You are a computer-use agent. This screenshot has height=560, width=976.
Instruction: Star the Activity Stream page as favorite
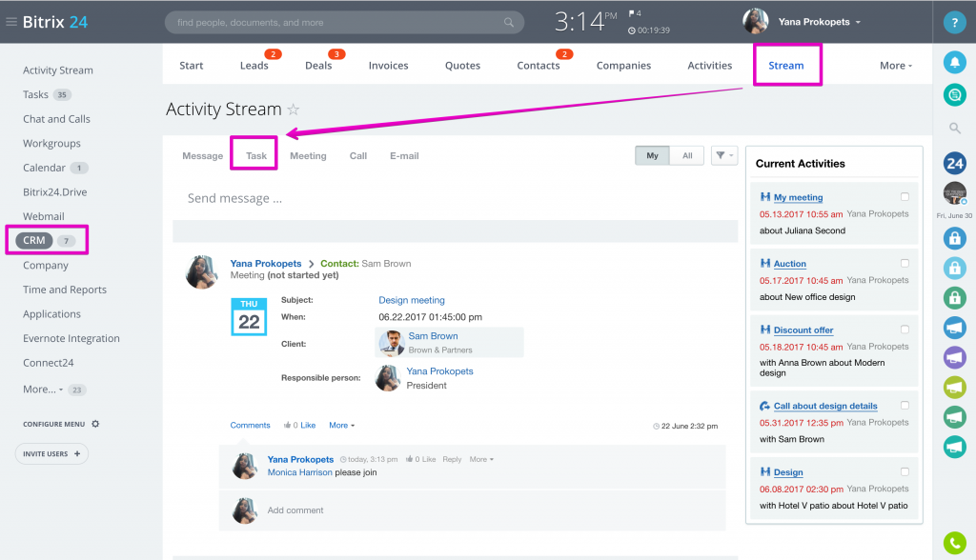[294, 110]
